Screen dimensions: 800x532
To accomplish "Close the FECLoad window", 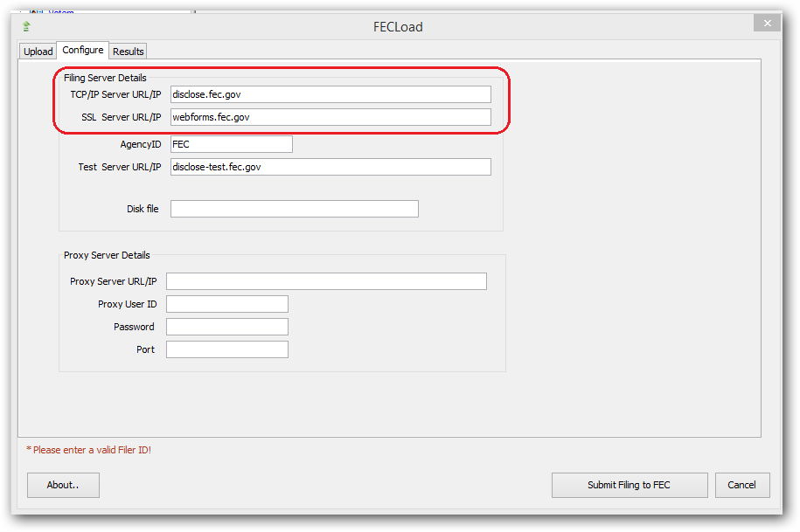I will click(x=767, y=24).
